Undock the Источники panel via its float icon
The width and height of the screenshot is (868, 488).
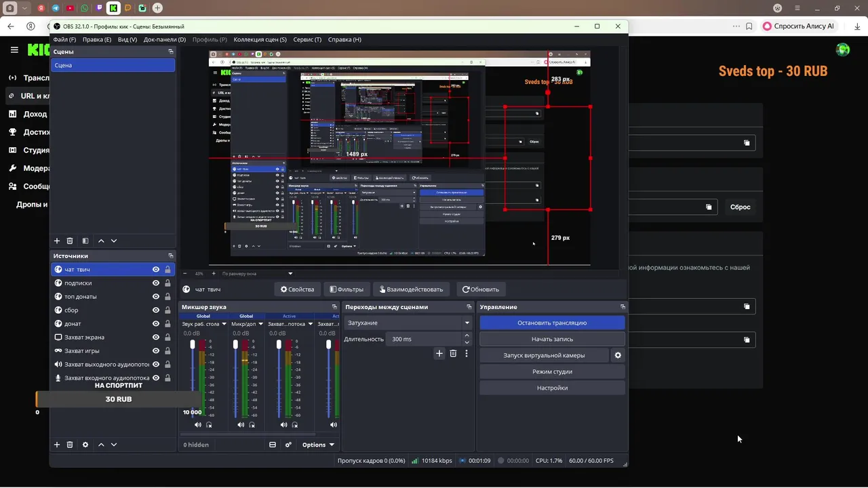(171, 256)
